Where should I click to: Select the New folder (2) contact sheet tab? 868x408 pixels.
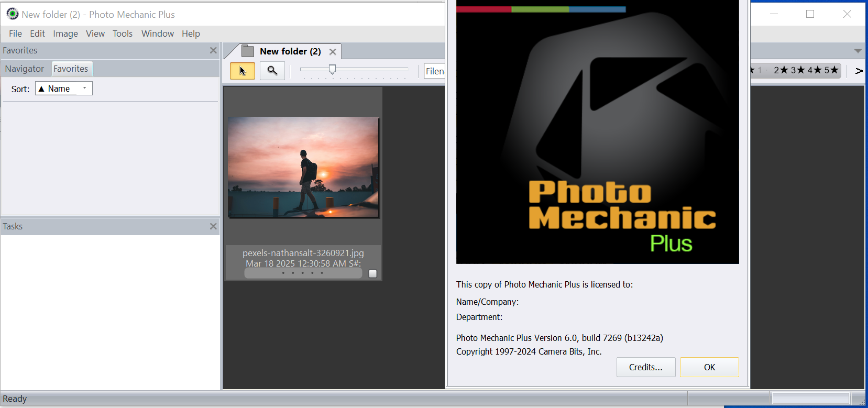point(290,51)
